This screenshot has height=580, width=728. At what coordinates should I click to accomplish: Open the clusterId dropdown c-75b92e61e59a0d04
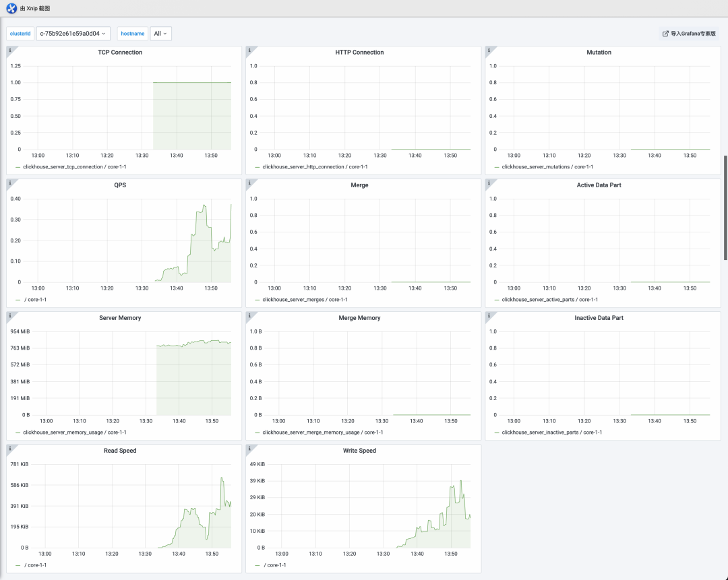(x=73, y=34)
